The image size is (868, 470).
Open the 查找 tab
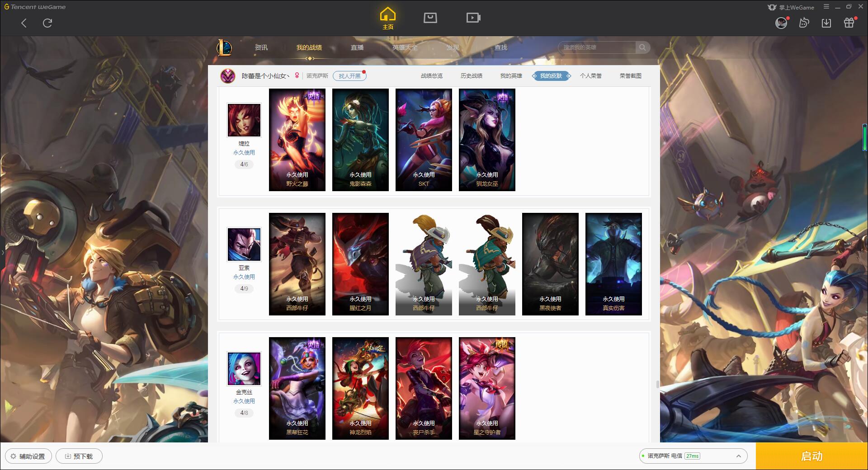coord(501,47)
